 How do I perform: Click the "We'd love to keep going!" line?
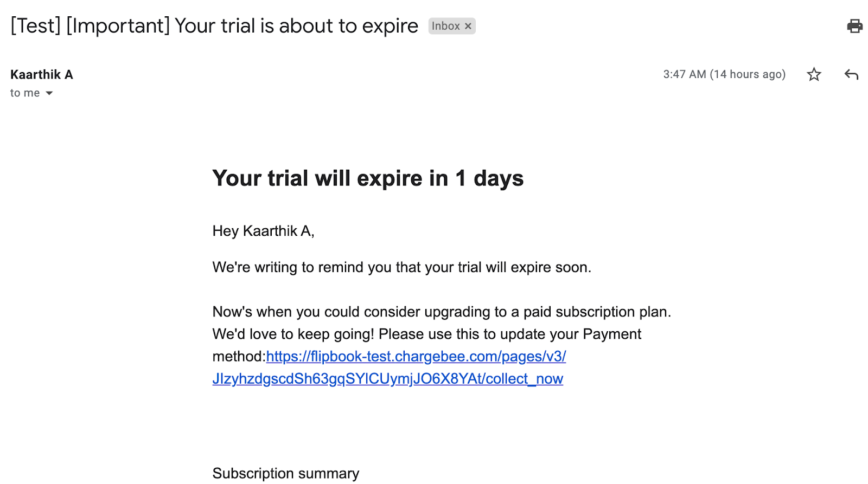(x=426, y=334)
